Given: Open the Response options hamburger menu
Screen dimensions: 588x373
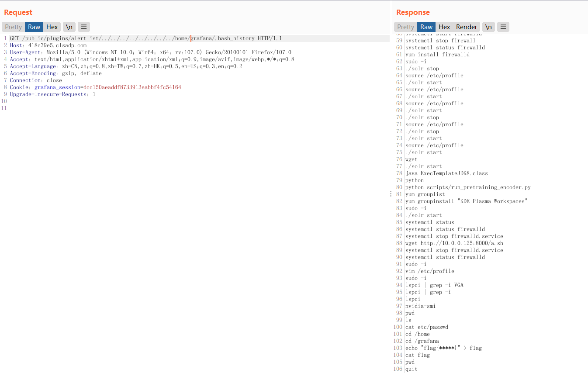Looking at the screenshot, I should point(503,27).
